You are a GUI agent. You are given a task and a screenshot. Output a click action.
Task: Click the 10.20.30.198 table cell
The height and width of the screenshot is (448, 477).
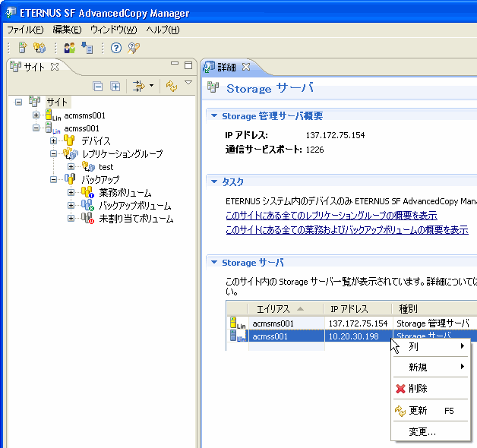(359, 336)
